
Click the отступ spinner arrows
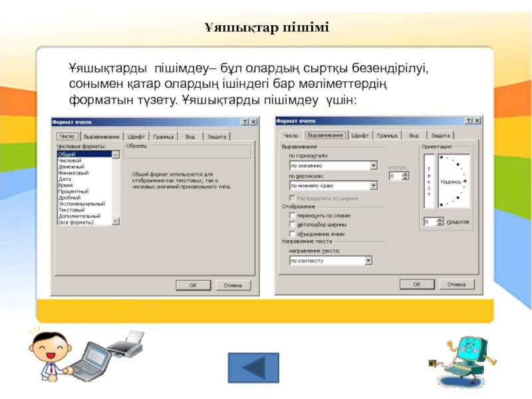click(406, 176)
